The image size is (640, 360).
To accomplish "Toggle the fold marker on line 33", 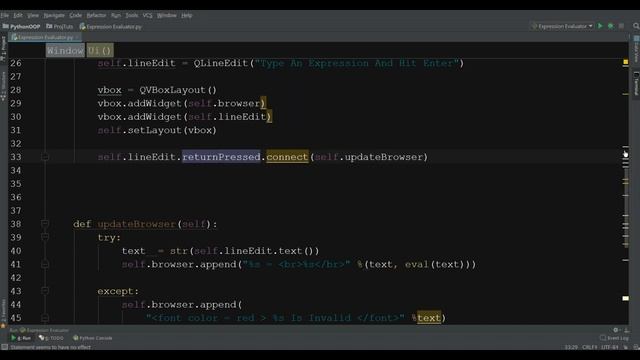I will click(x=45, y=157).
